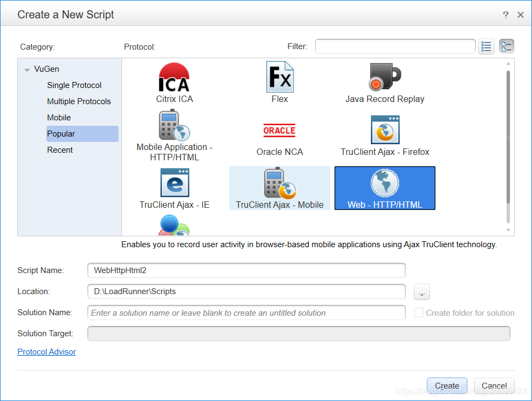Pick Mobile Application - HTTP/HTML protocol
Viewport: 532px width, 401px height.
click(x=174, y=135)
